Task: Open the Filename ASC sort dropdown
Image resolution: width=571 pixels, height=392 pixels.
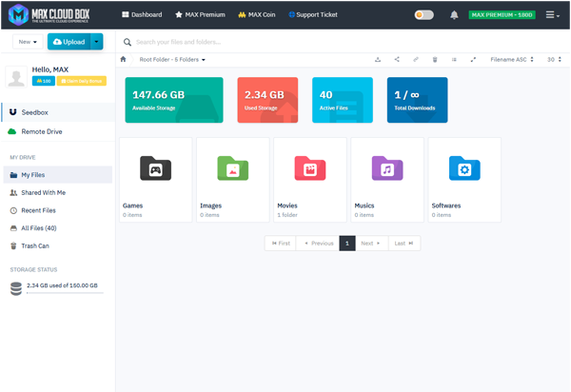Action: coord(512,60)
